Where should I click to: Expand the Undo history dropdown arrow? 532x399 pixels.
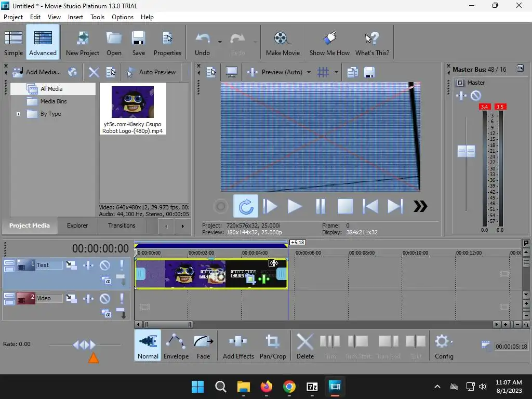220,42
